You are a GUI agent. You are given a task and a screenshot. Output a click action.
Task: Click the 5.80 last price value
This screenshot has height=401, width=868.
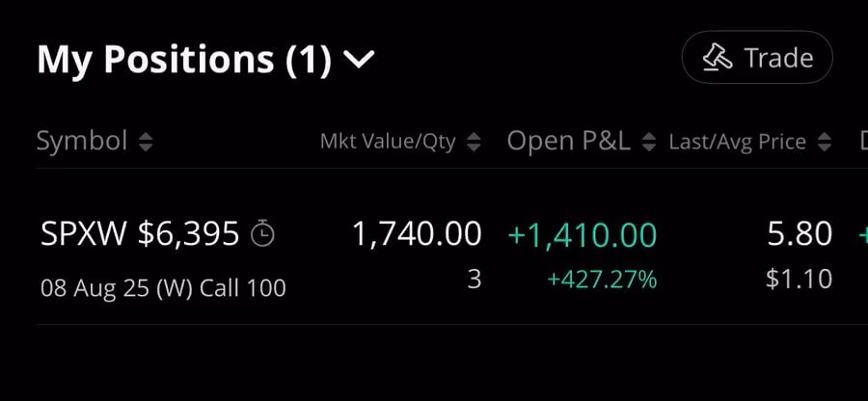point(800,233)
